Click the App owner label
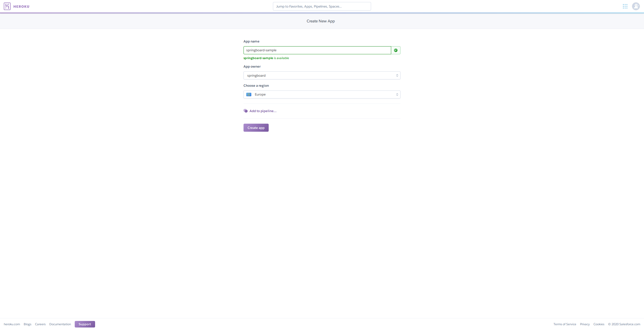The image size is (644, 330). 252,67
